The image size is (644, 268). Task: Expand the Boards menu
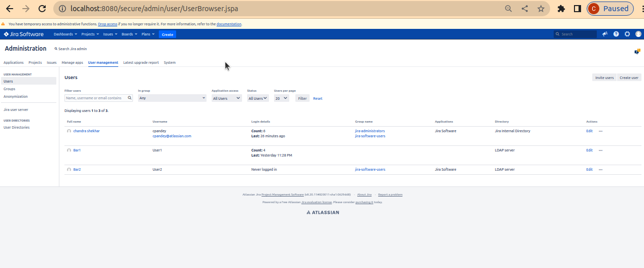[x=129, y=34]
